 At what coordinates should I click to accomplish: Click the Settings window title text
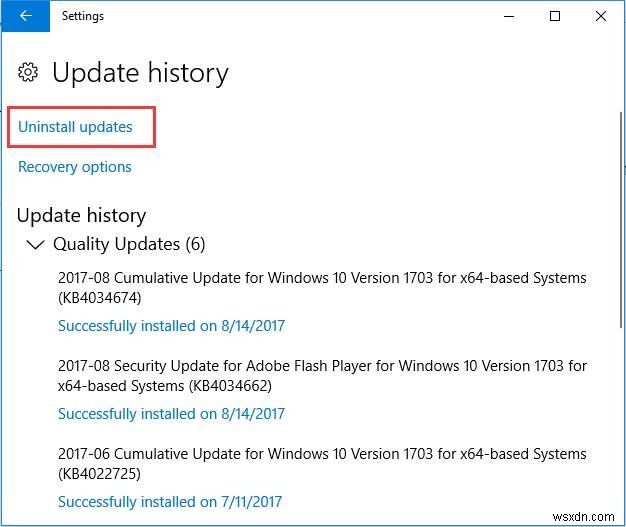click(x=83, y=16)
